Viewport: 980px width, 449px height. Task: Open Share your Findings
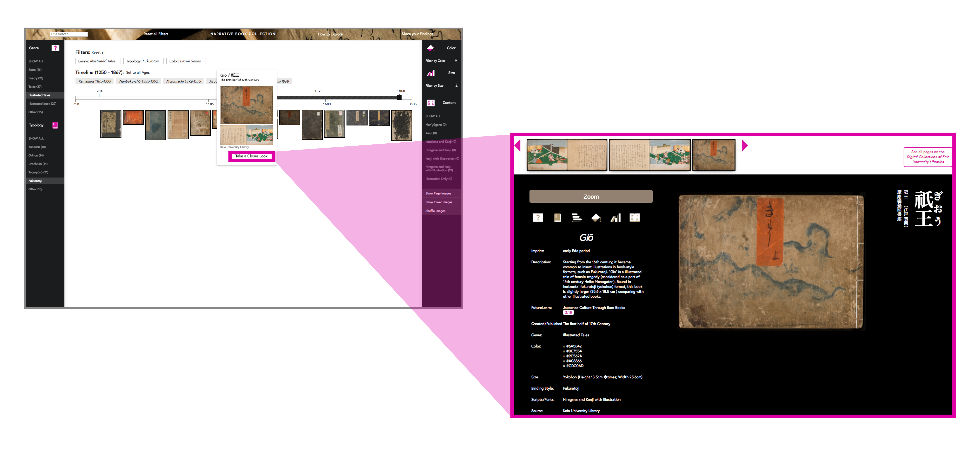[x=417, y=34]
